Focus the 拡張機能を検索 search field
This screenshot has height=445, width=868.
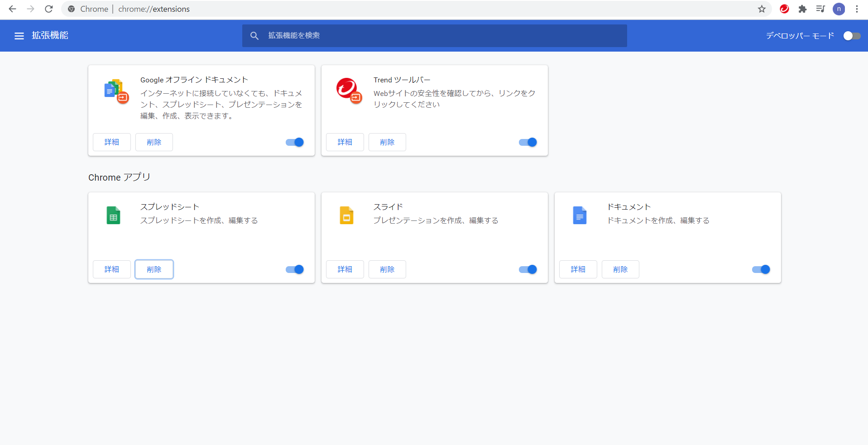point(435,36)
